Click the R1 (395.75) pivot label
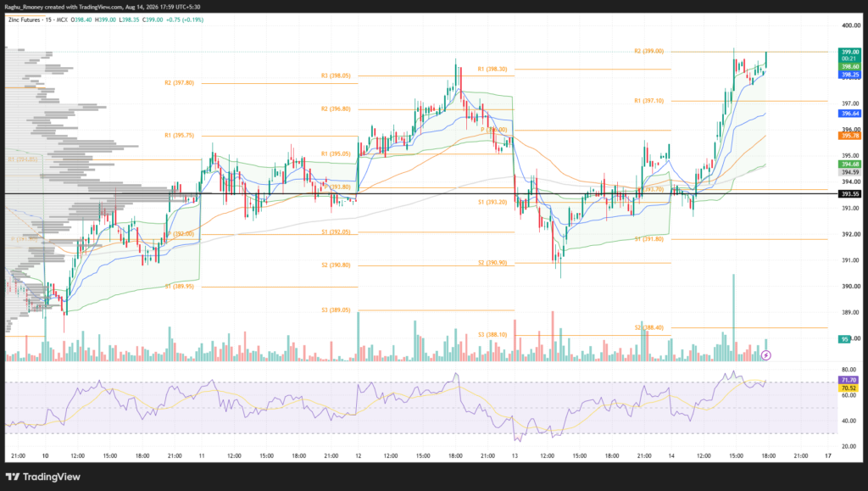 (180, 135)
